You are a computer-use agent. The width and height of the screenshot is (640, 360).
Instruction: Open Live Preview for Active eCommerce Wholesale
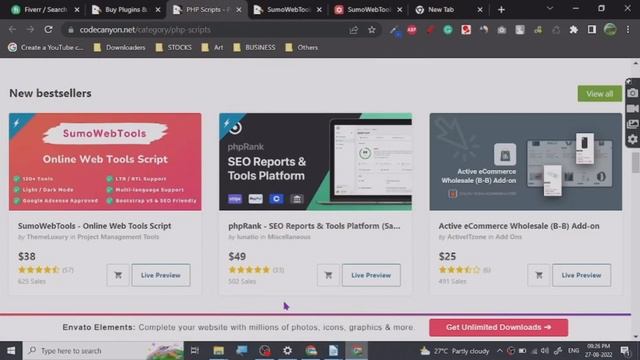(x=582, y=275)
